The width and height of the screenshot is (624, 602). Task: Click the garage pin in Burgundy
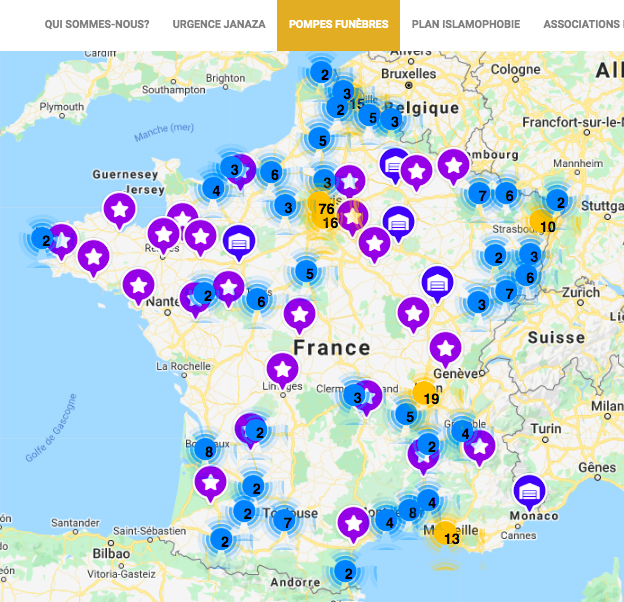437,284
